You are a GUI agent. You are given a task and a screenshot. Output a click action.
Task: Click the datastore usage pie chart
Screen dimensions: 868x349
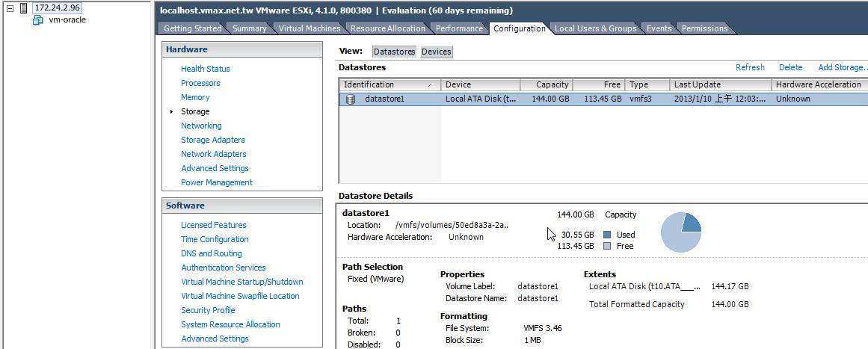pyautogui.click(x=681, y=232)
